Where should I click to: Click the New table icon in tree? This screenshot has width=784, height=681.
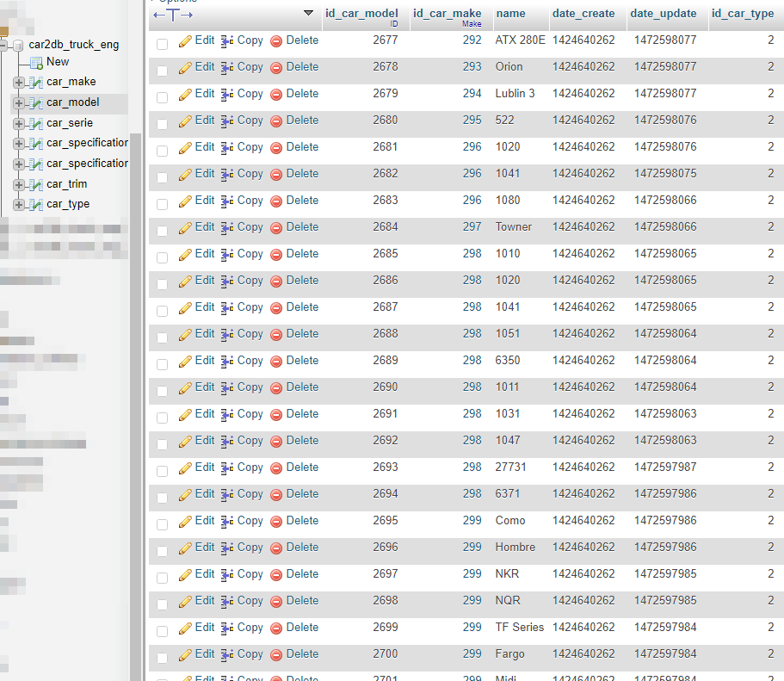[36, 63]
